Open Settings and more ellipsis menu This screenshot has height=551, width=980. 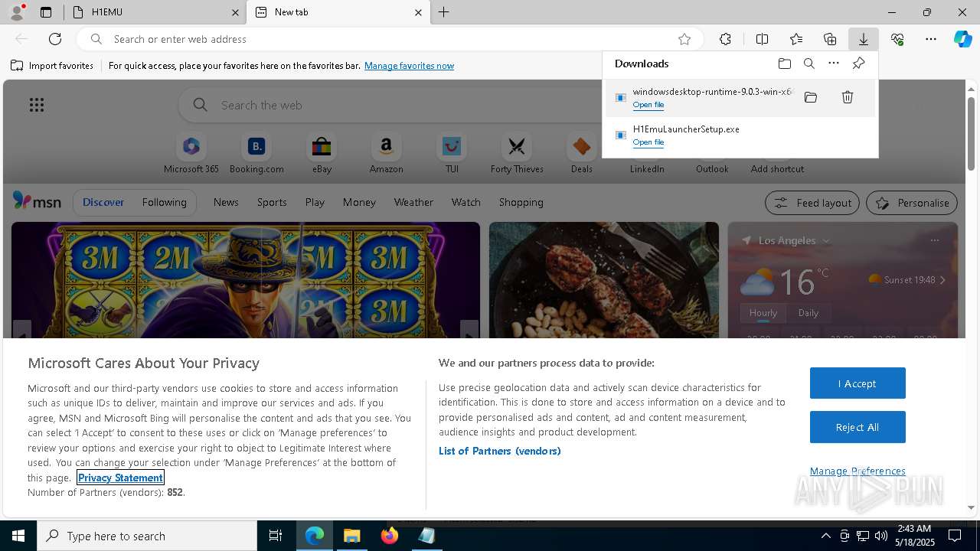click(931, 39)
